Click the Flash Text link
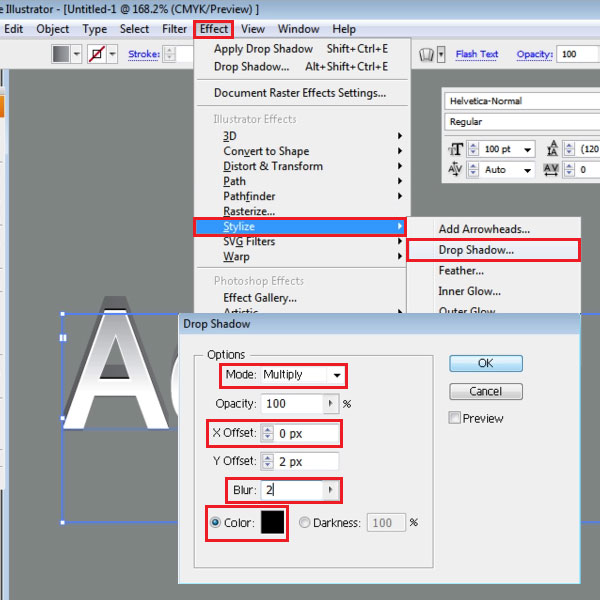Screen dimensions: 600x600 (477, 54)
